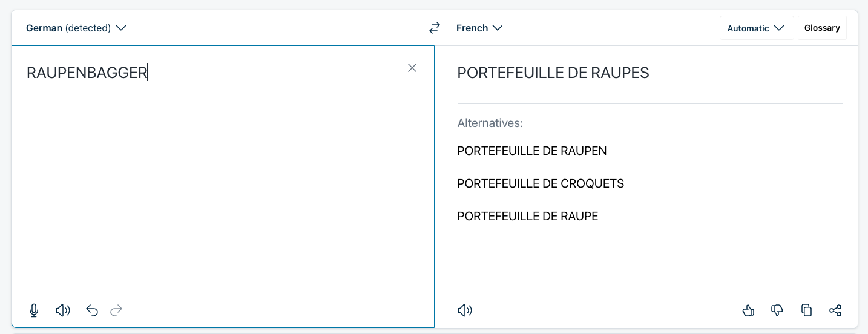Screen dimensions: 868x334
Task: Open the German (detected) language dropdown
Action: pos(76,28)
